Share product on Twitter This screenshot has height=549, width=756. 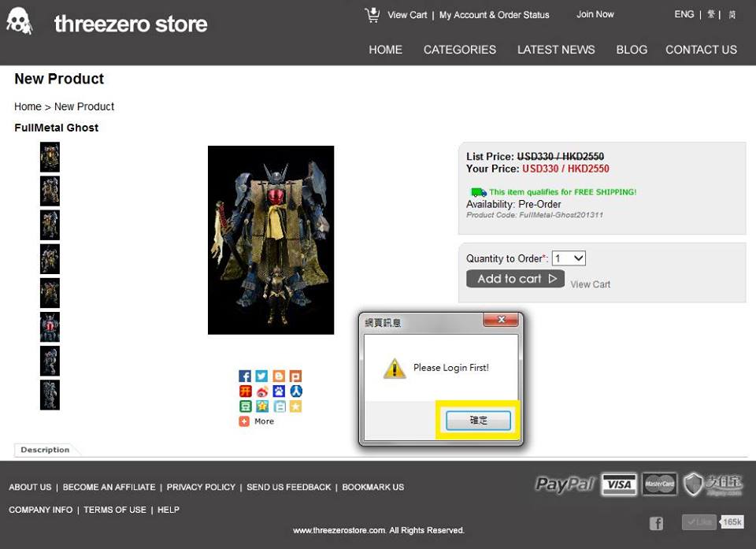coord(261,377)
